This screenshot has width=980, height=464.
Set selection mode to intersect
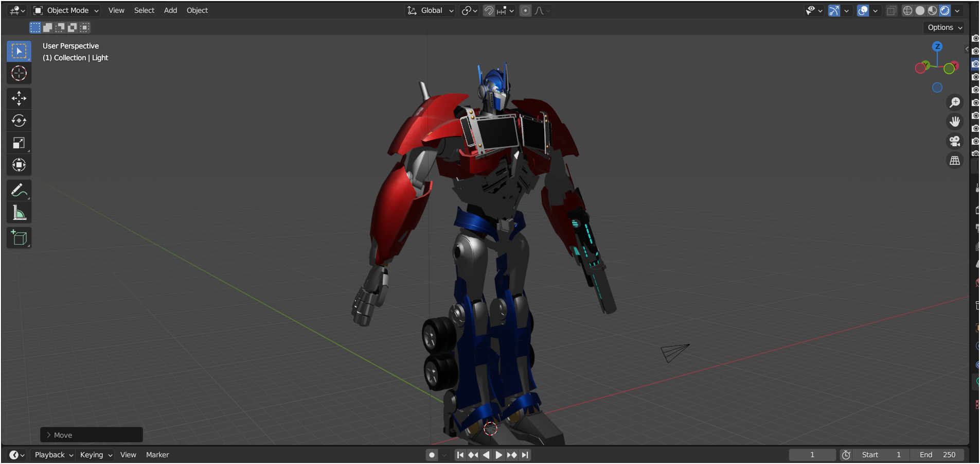(x=85, y=27)
